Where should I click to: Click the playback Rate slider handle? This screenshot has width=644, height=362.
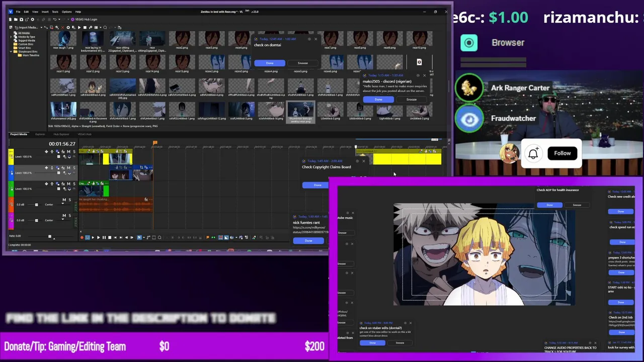click(49, 236)
